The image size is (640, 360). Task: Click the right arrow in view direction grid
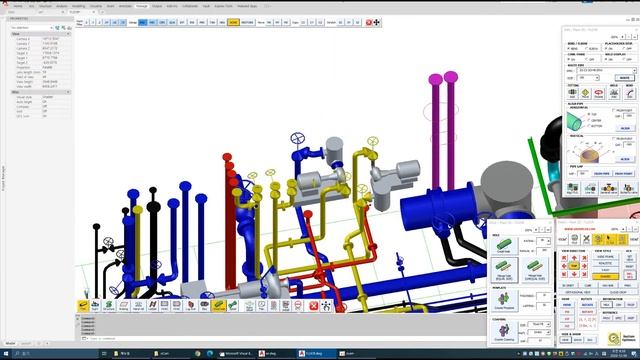584,266
